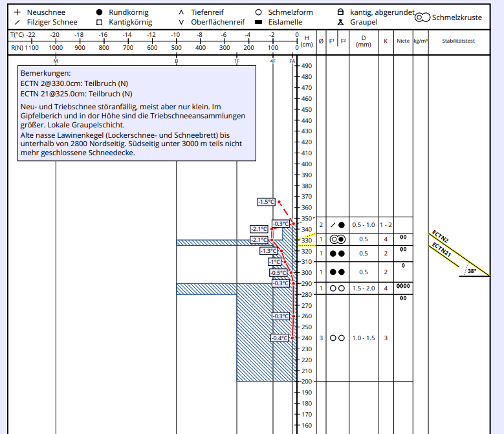Click the -0.4°C temperature label at 240 cm
Viewport: 504px width, 434px height.
pyautogui.click(x=279, y=338)
